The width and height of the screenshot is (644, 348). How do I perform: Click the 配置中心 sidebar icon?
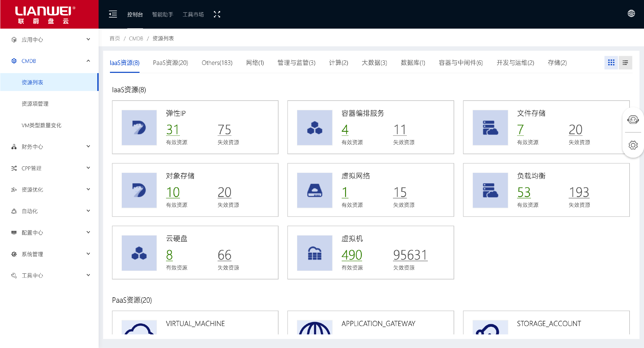(x=14, y=232)
